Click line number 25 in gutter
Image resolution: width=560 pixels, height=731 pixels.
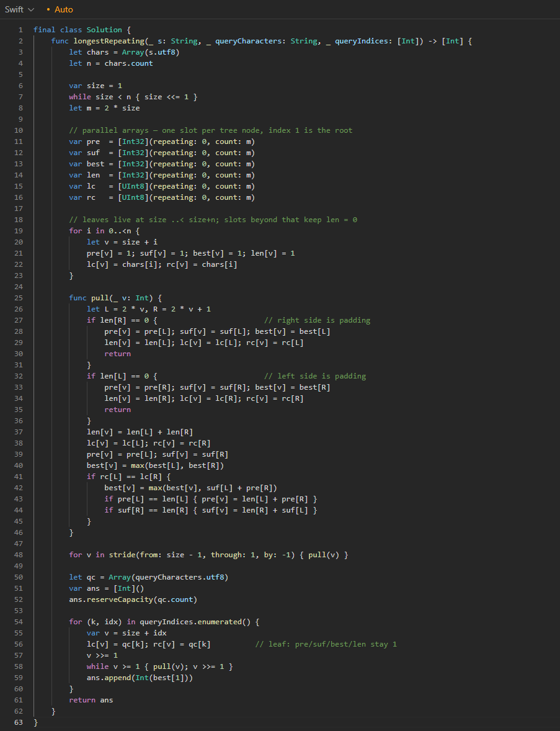tap(19, 298)
